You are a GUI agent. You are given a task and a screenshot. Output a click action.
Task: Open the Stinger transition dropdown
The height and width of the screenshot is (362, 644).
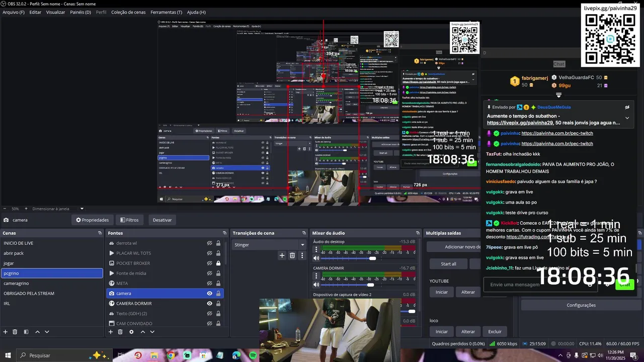point(269,245)
